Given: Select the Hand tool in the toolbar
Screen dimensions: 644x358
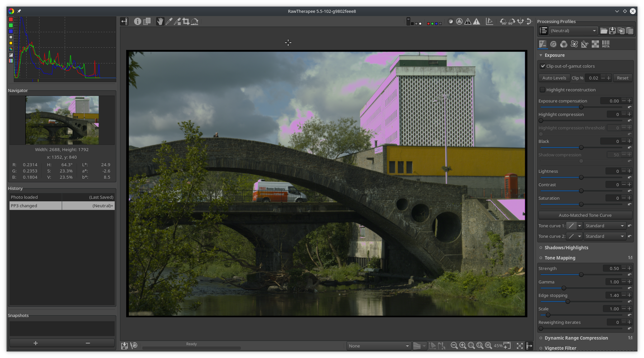Looking at the screenshot, I should [x=160, y=21].
